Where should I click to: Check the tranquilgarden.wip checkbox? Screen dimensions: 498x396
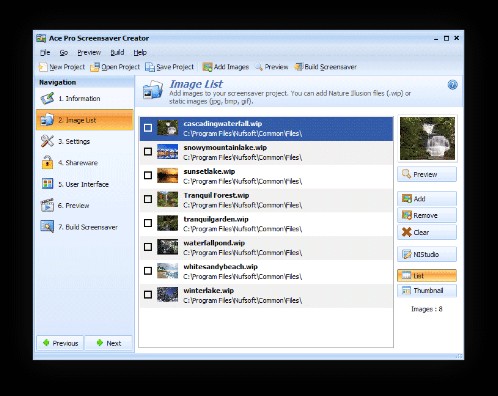pos(148,223)
